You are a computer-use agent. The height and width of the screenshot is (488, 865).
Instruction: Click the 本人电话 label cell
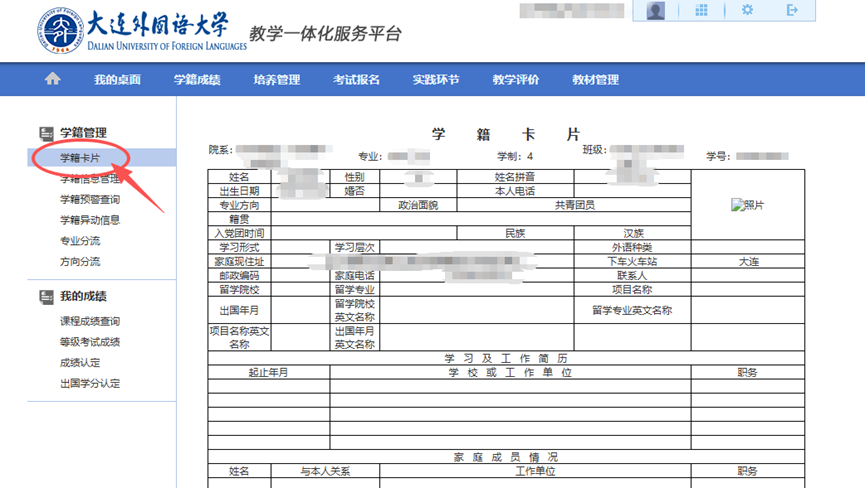[x=515, y=191]
